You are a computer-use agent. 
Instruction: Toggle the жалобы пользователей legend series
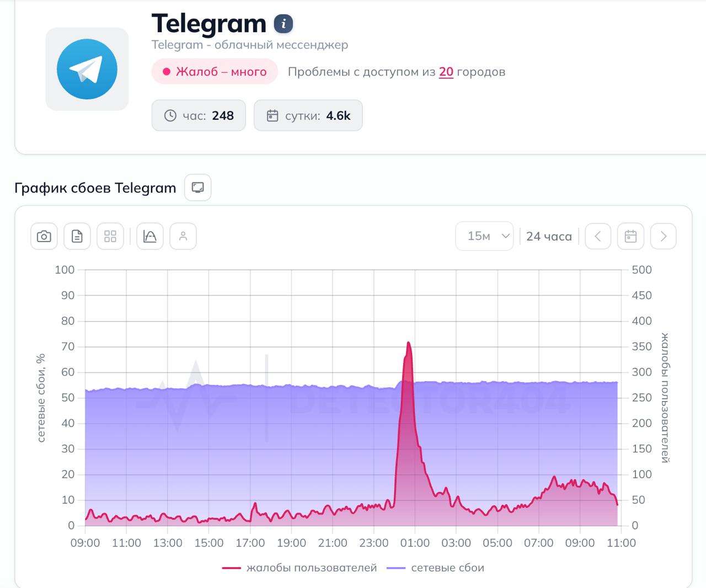click(300, 568)
